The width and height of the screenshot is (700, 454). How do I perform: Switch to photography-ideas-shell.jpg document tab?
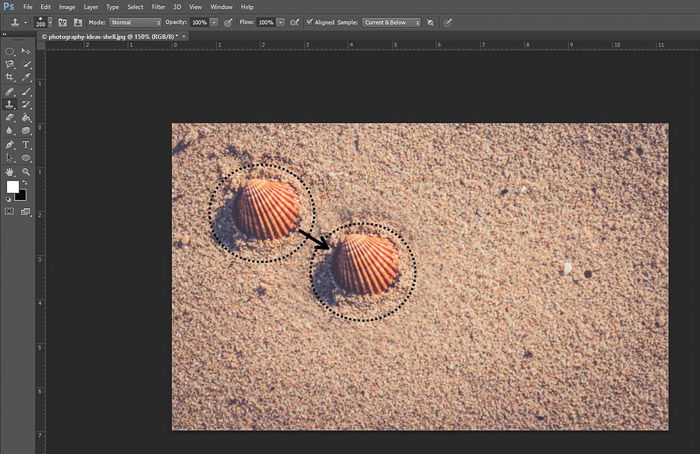coord(110,37)
